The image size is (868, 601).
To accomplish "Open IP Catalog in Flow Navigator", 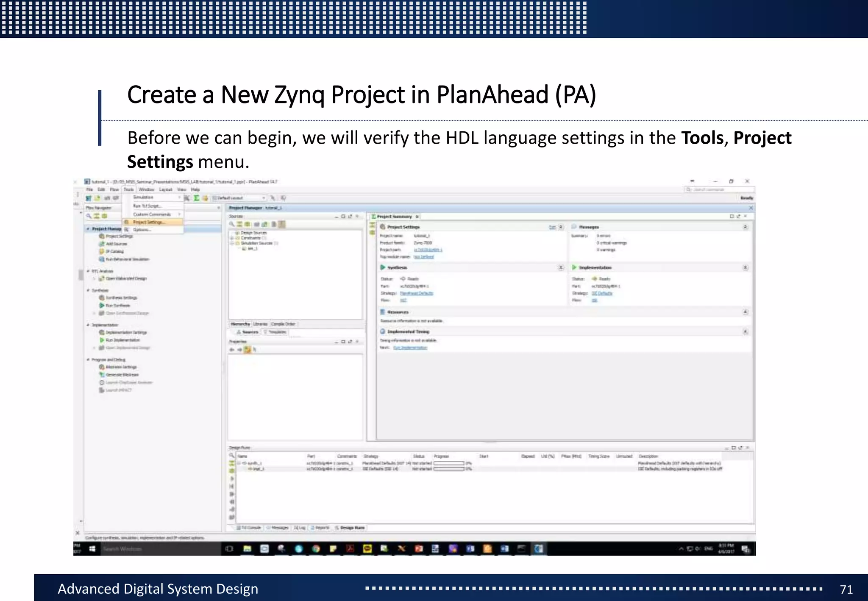I will click(x=111, y=251).
